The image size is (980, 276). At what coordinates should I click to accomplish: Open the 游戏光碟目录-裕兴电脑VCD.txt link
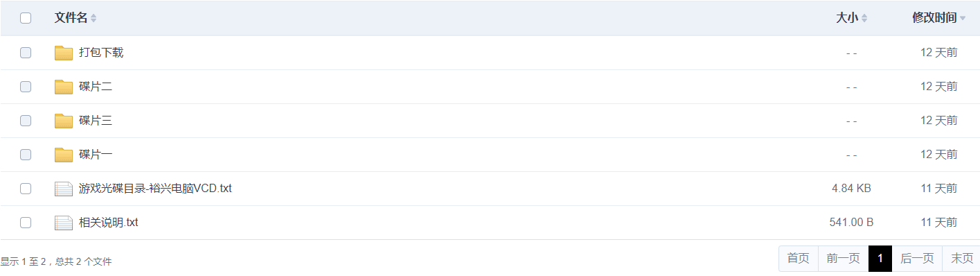155,189
